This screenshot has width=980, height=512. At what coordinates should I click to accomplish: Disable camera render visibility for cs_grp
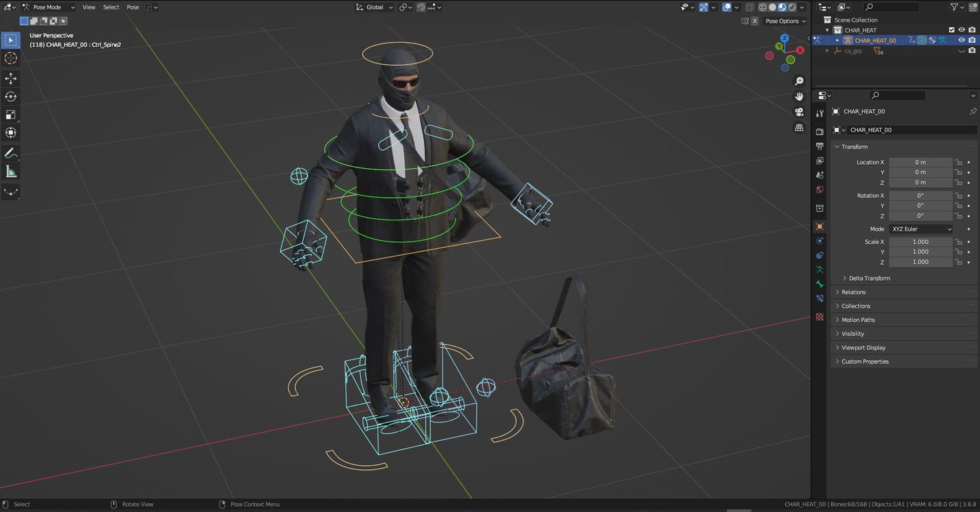(972, 51)
